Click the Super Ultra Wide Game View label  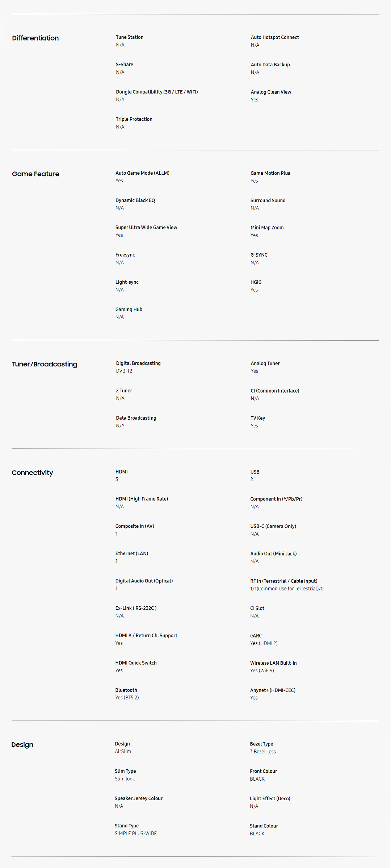(146, 228)
